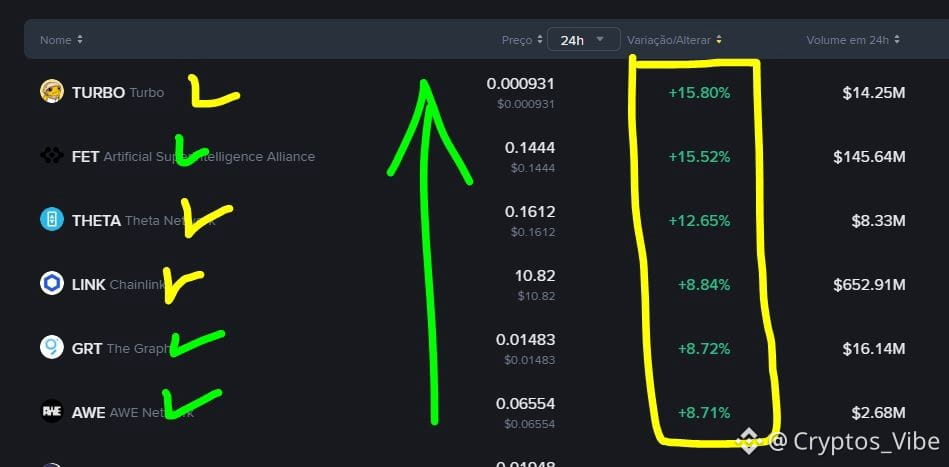
Task: Select the GRT ticker name
Action: (87, 348)
